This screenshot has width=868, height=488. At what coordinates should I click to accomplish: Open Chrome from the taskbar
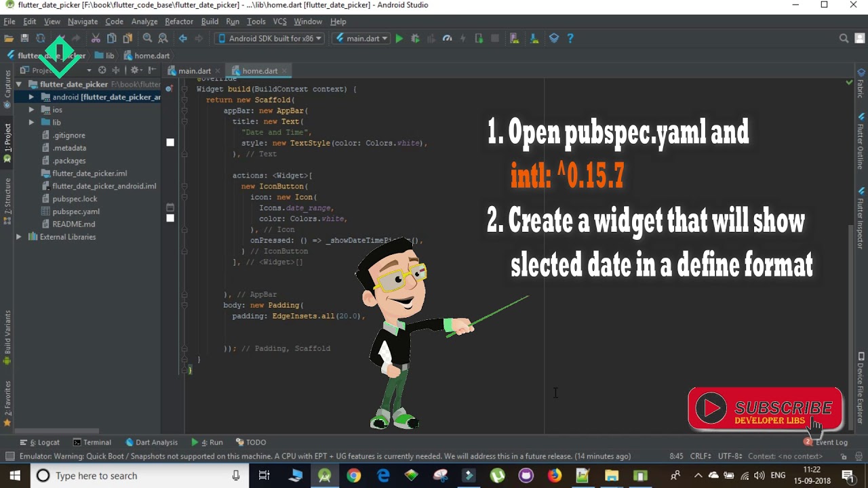354,476
